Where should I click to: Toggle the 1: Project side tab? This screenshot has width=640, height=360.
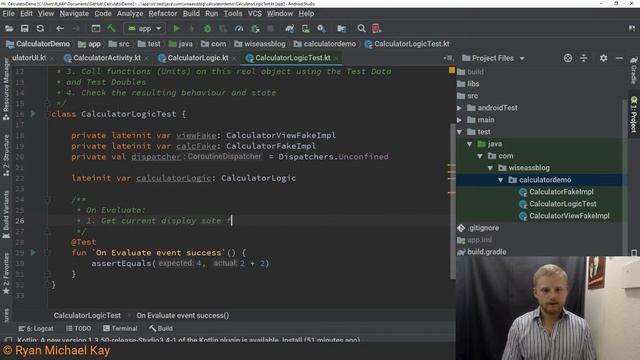click(634, 114)
